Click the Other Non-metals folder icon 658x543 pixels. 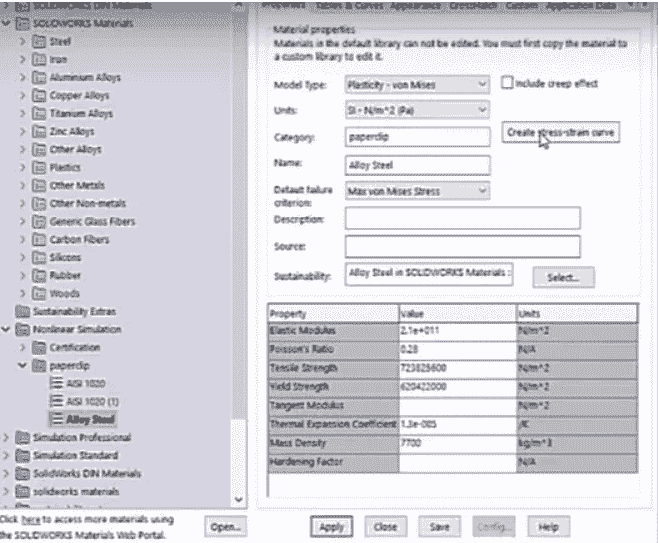[39, 204]
